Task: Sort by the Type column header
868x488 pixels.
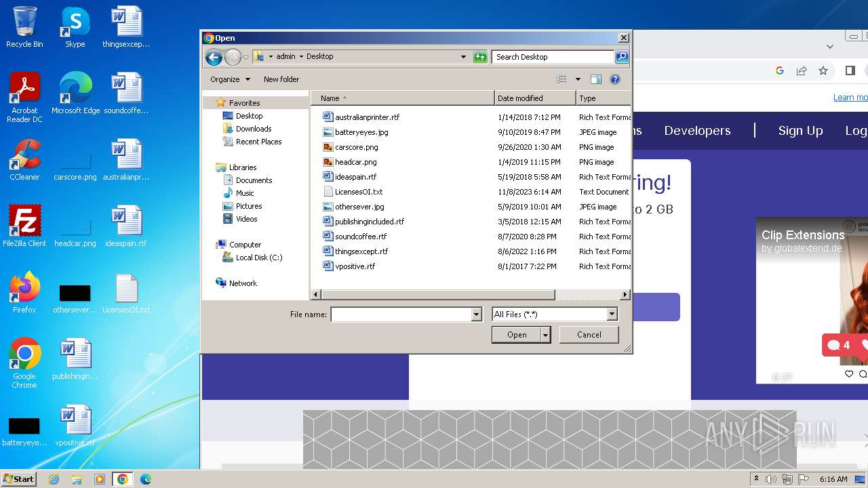Action: (604, 98)
